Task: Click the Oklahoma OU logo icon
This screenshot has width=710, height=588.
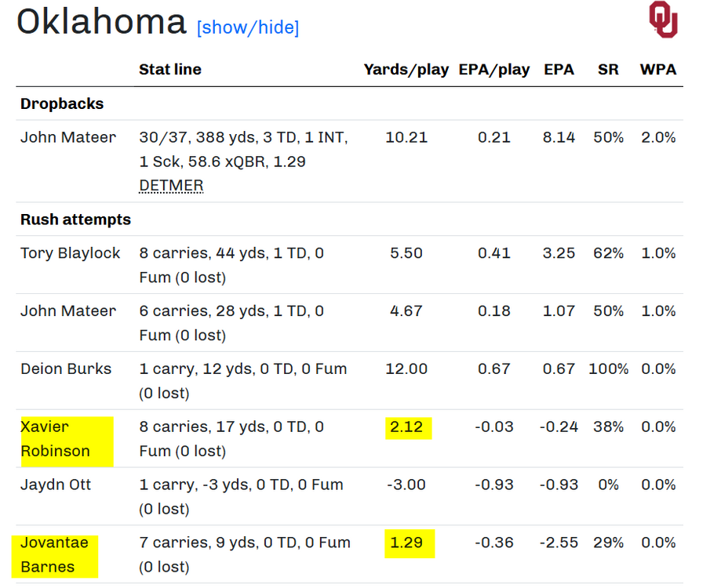Action: pos(663,20)
